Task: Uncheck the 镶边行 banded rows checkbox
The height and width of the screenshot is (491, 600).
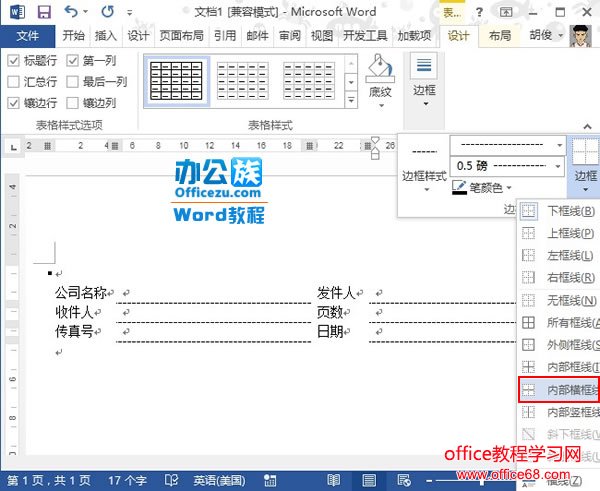Action: (x=13, y=103)
